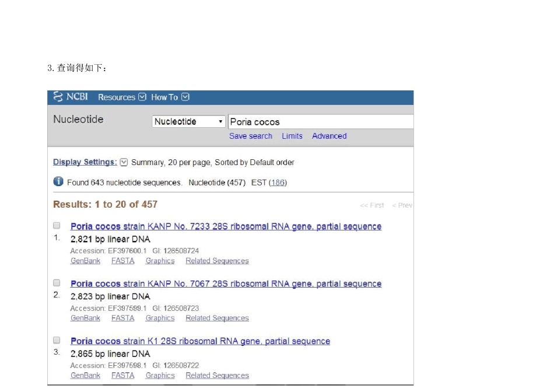
Task: Open FASTA link for EF397599.1
Action: (x=123, y=318)
